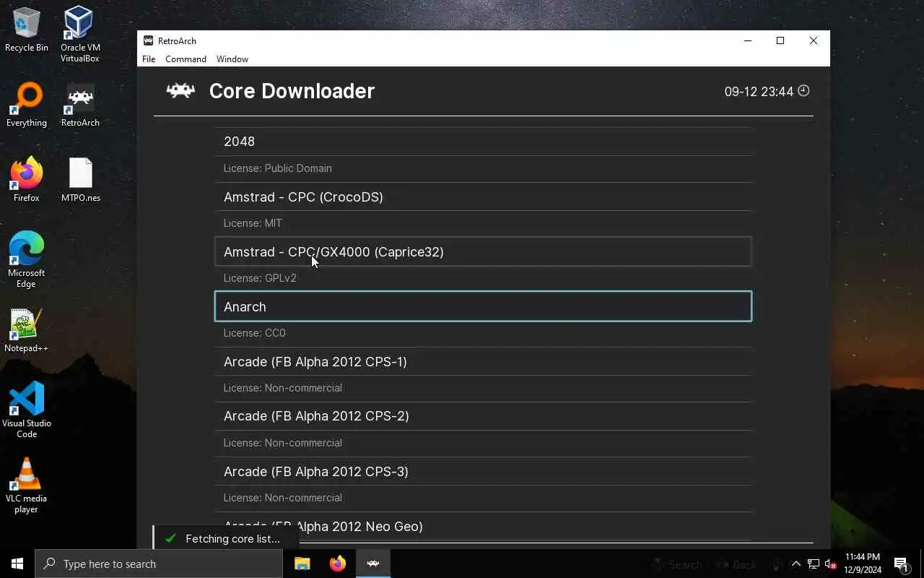The width and height of the screenshot is (924, 578).
Task: Open the notification center icon
Action: click(901, 564)
